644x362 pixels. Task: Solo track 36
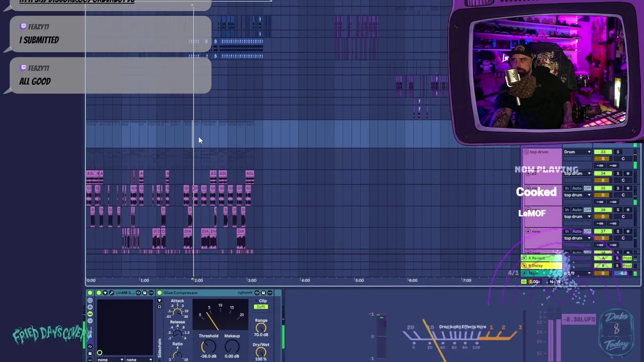click(x=618, y=210)
